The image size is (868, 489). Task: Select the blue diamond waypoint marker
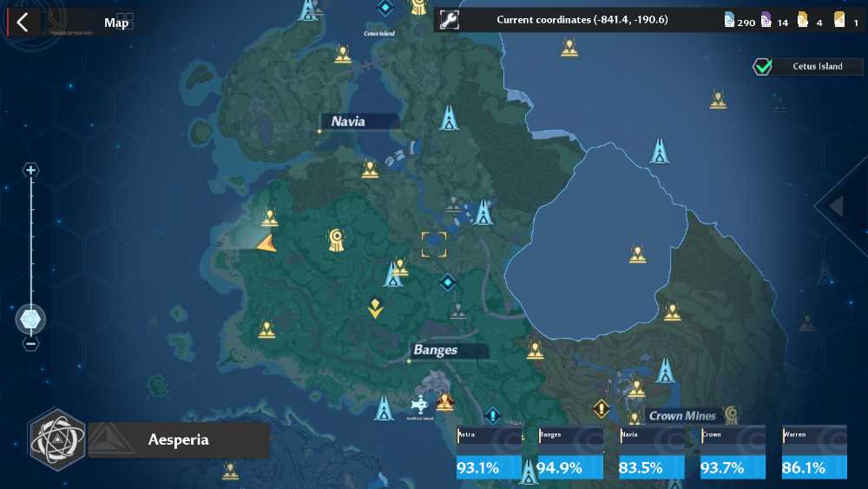click(x=447, y=282)
